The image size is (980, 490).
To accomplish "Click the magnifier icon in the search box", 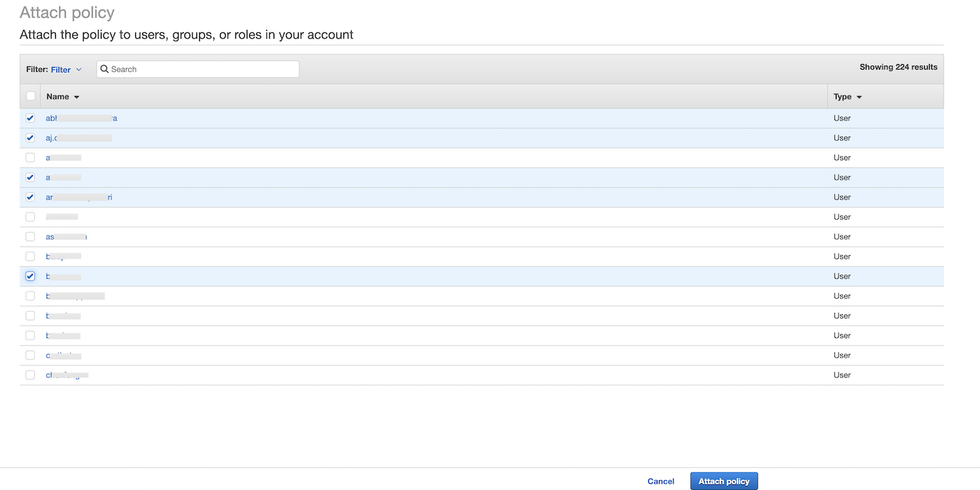I will click(x=104, y=69).
